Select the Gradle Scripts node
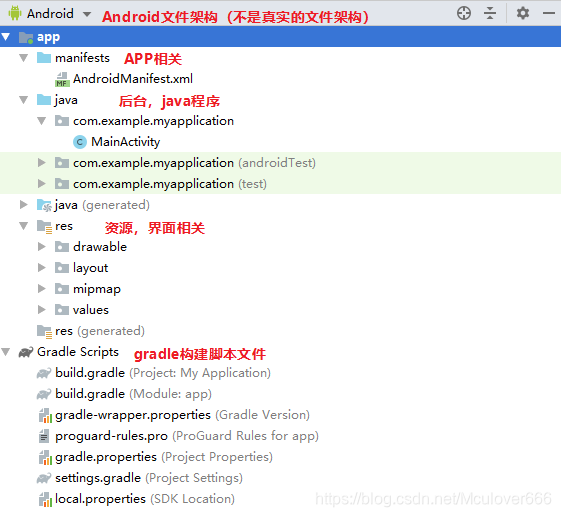The image size is (561, 517). click(78, 352)
